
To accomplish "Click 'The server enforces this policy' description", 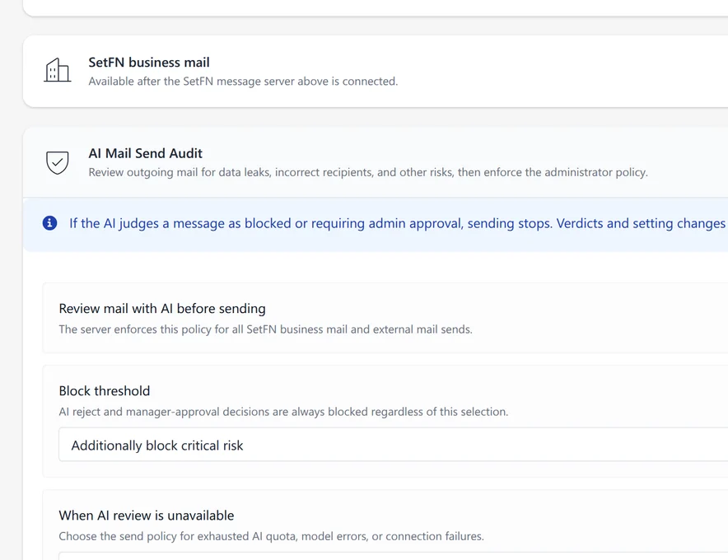I will pyautogui.click(x=265, y=329).
